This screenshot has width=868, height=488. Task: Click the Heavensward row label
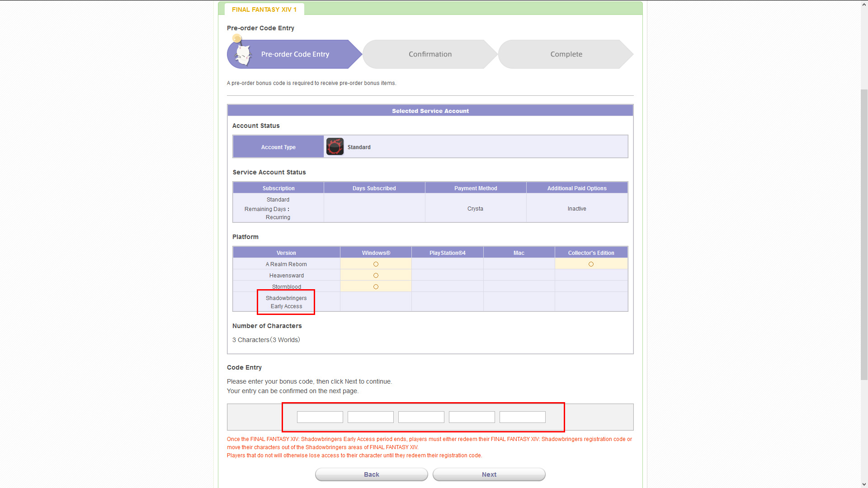287,276
